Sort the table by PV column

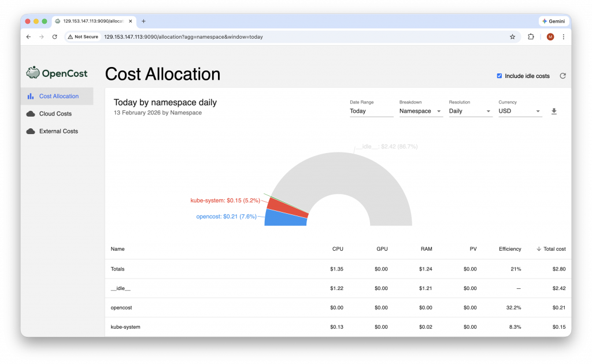(473, 249)
